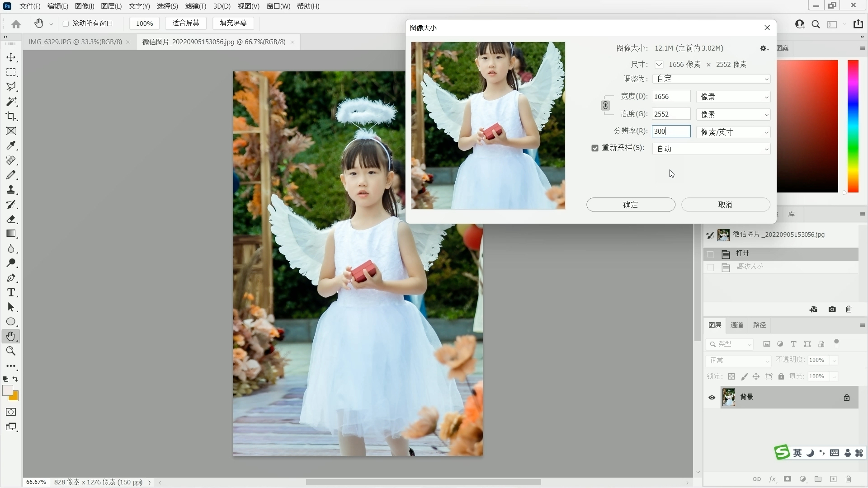
Task: Open the blend mode dropdown showing 正常
Action: [739, 361]
